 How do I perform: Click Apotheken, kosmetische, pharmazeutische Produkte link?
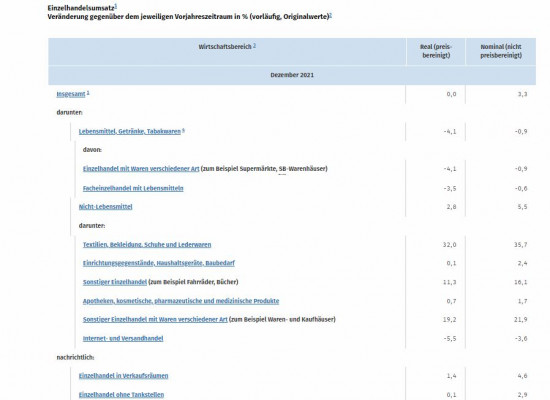(181, 301)
